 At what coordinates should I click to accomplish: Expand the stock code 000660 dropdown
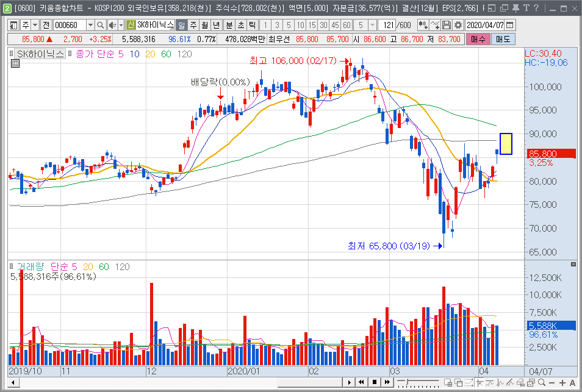[90, 25]
